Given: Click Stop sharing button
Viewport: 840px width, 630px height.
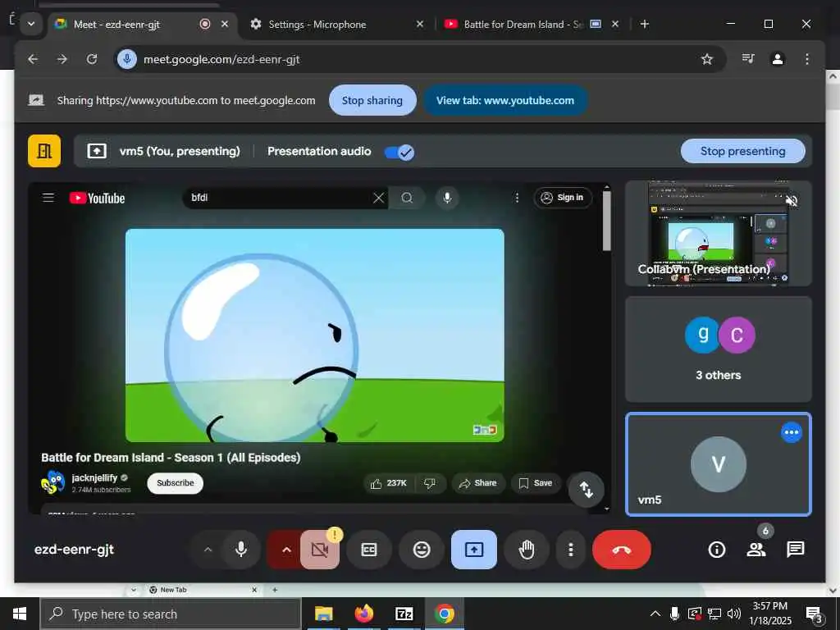Looking at the screenshot, I should click(x=372, y=100).
